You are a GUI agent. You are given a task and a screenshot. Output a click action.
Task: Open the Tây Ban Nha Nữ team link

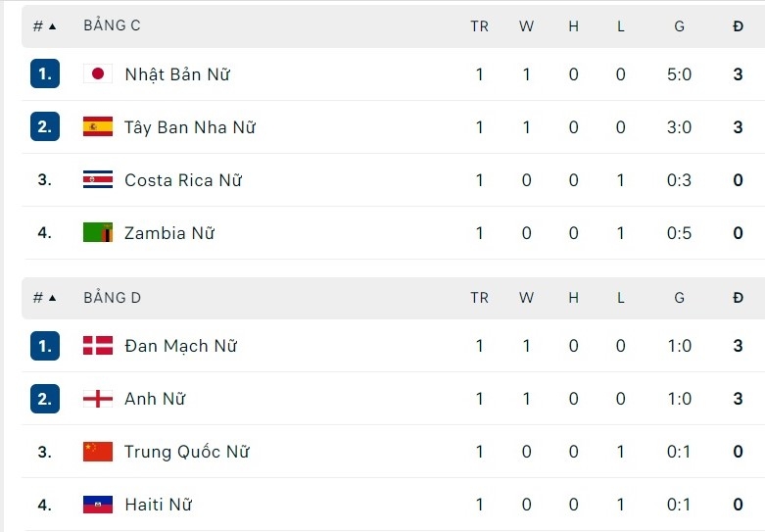point(190,127)
